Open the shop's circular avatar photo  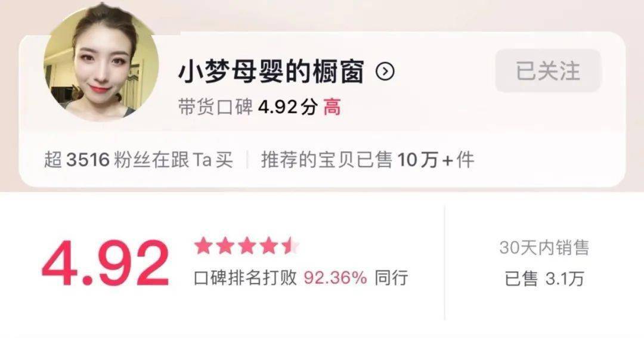click(x=101, y=63)
